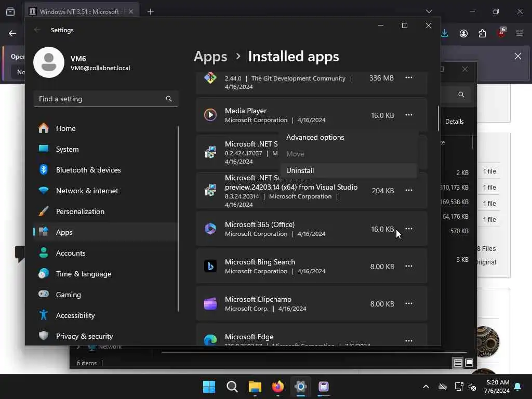Open the Windows Start menu
This screenshot has width=532, height=399.
coord(209,387)
